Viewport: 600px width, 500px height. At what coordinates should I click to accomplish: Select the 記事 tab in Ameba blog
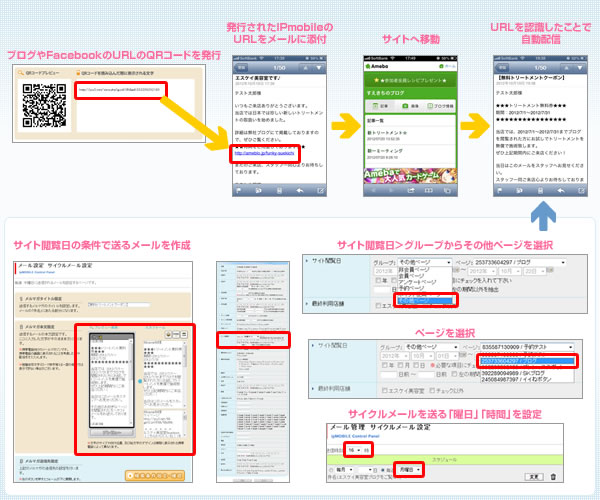click(x=380, y=106)
